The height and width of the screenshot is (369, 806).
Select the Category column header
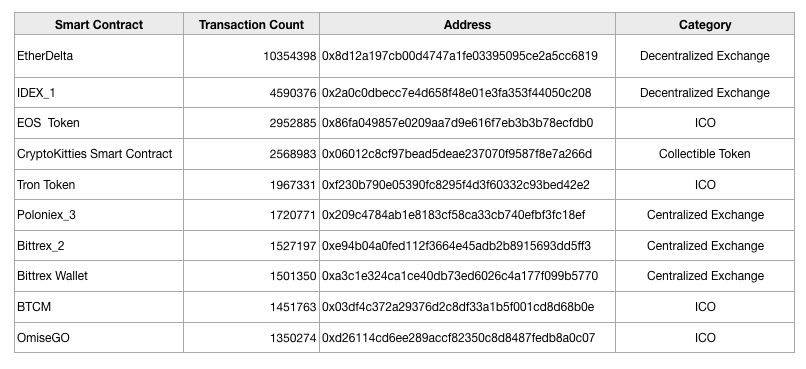(x=705, y=25)
